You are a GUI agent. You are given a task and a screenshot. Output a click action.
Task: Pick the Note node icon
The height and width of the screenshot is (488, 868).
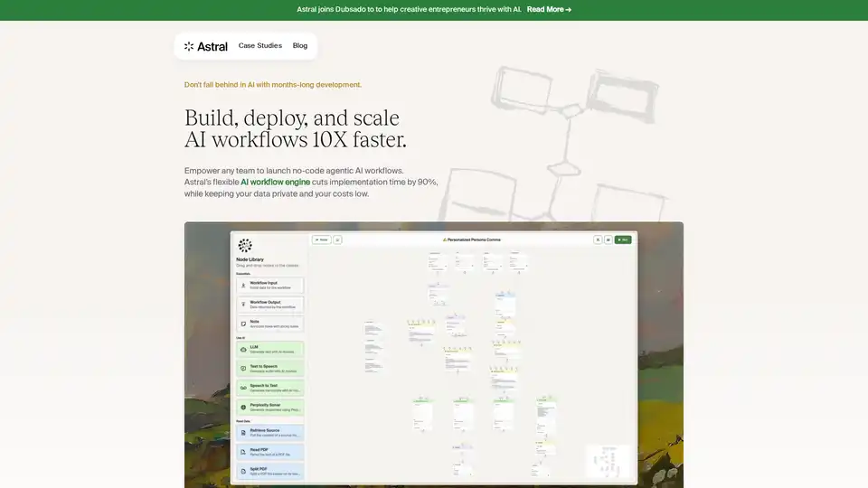point(243,324)
